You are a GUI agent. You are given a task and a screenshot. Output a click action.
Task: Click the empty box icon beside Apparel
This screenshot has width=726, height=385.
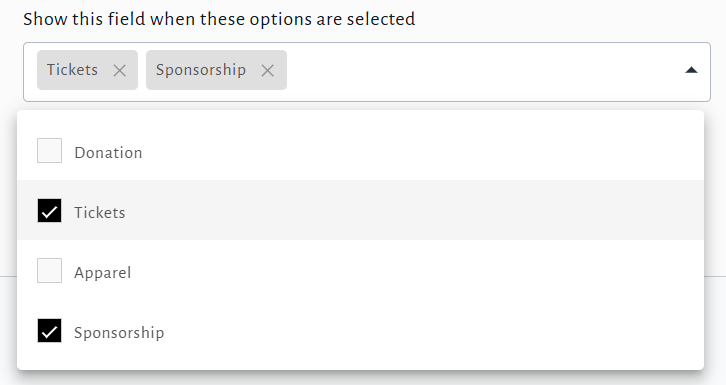(50, 270)
